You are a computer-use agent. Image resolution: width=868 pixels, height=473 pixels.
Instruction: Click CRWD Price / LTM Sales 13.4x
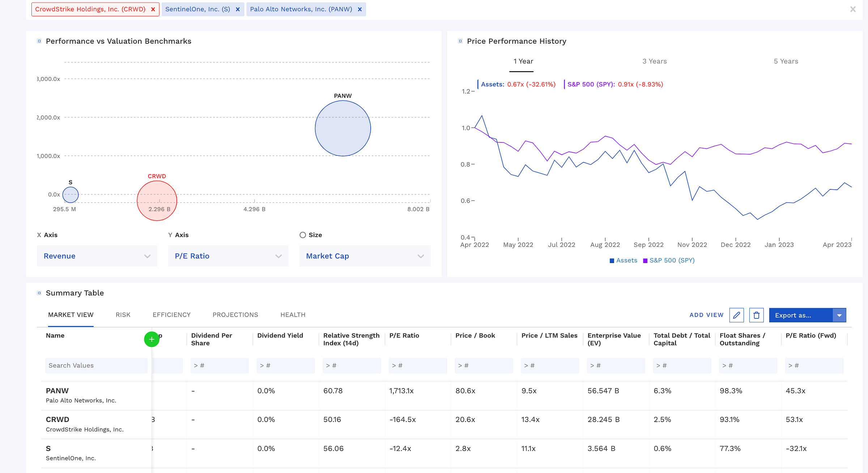pos(530,420)
